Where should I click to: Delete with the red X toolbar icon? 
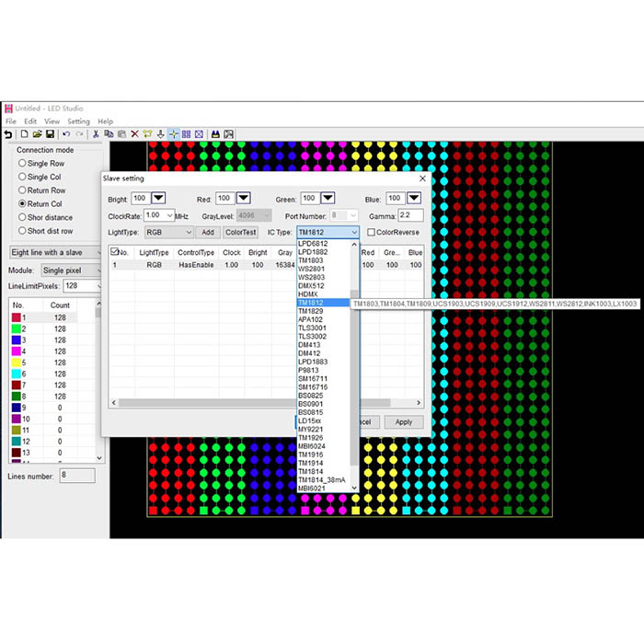coord(134,134)
